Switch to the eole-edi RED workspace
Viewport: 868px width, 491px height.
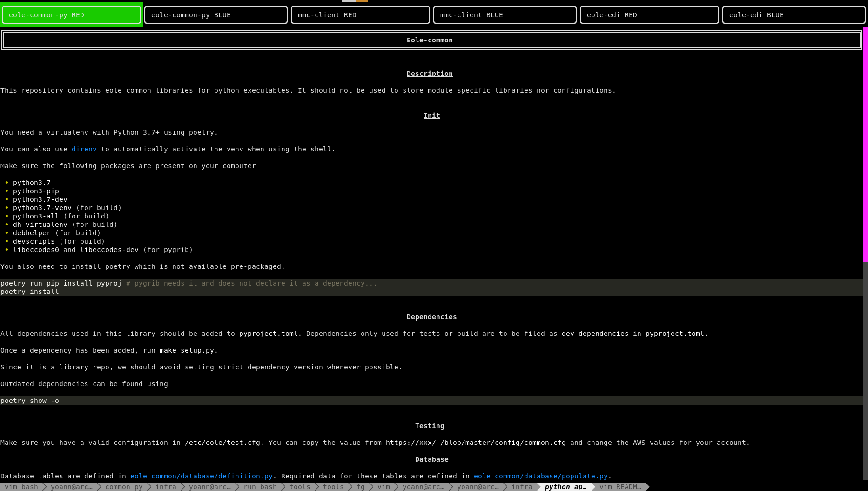coord(649,15)
